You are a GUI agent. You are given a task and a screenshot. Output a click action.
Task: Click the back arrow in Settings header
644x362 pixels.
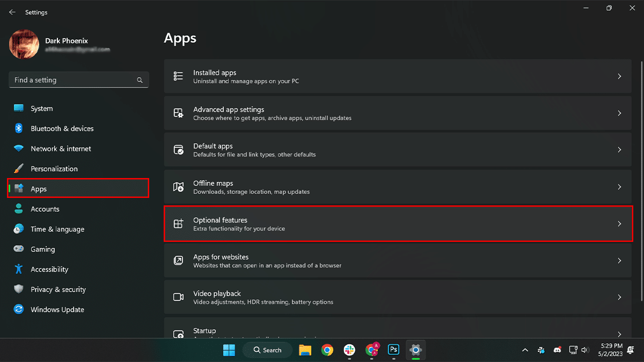click(12, 12)
